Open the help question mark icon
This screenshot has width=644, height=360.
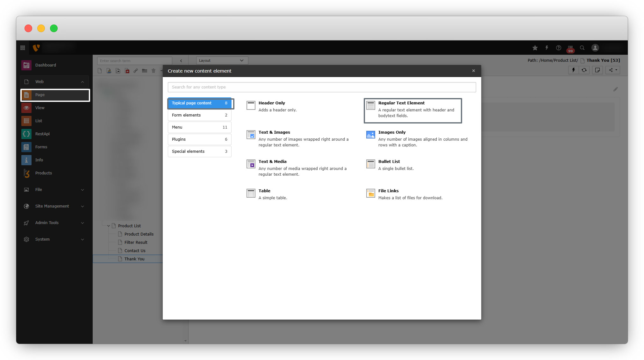tap(559, 48)
